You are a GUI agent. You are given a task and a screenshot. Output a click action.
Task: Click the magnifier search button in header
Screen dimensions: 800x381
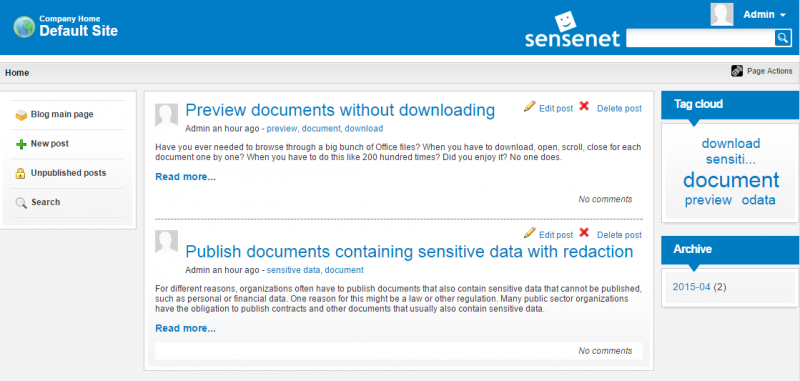click(x=782, y=38)
